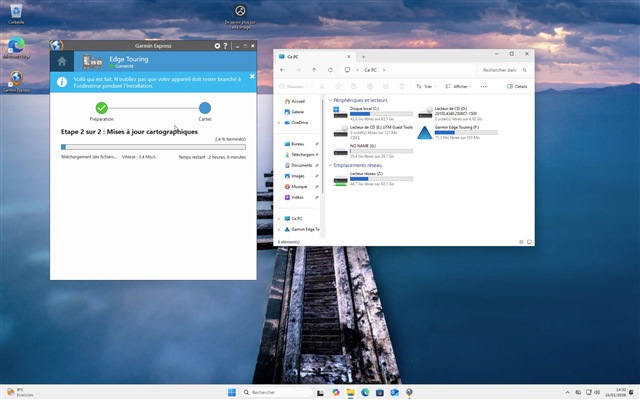This screenshot has width=640, height=400.
Task: Click the Windows Start button on taskbar
Action: click(x=233, y=392)
